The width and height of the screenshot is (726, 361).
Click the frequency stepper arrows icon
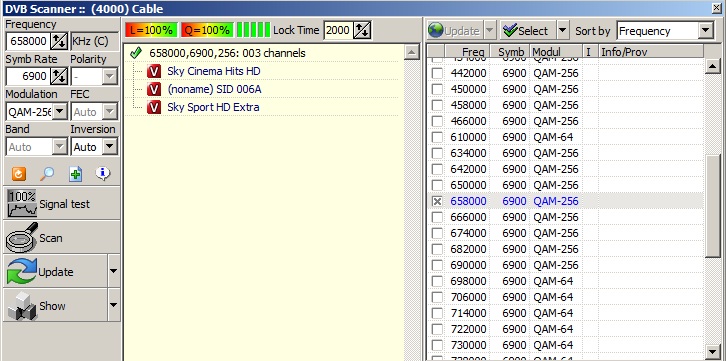pos(59,41)
